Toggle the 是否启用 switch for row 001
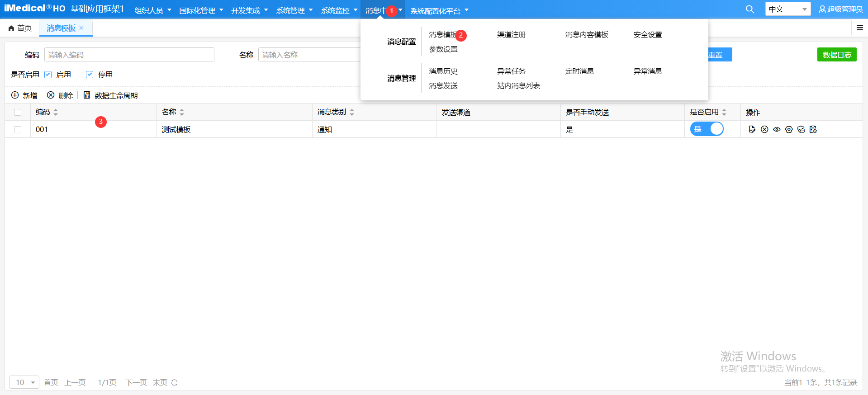 pyautogui.click(x=707, y=129)
